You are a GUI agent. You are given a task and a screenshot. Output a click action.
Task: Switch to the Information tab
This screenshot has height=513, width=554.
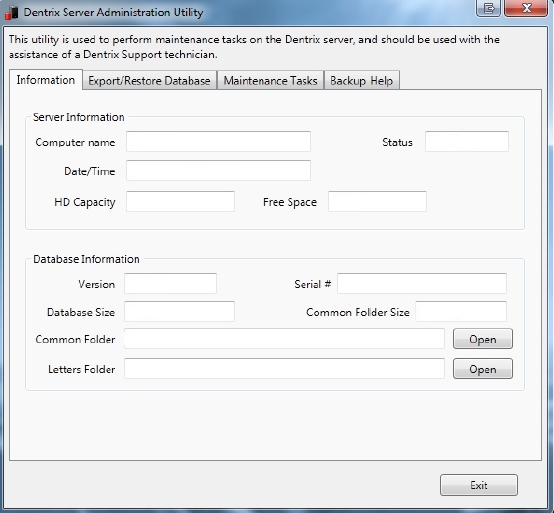coord(46,80)
